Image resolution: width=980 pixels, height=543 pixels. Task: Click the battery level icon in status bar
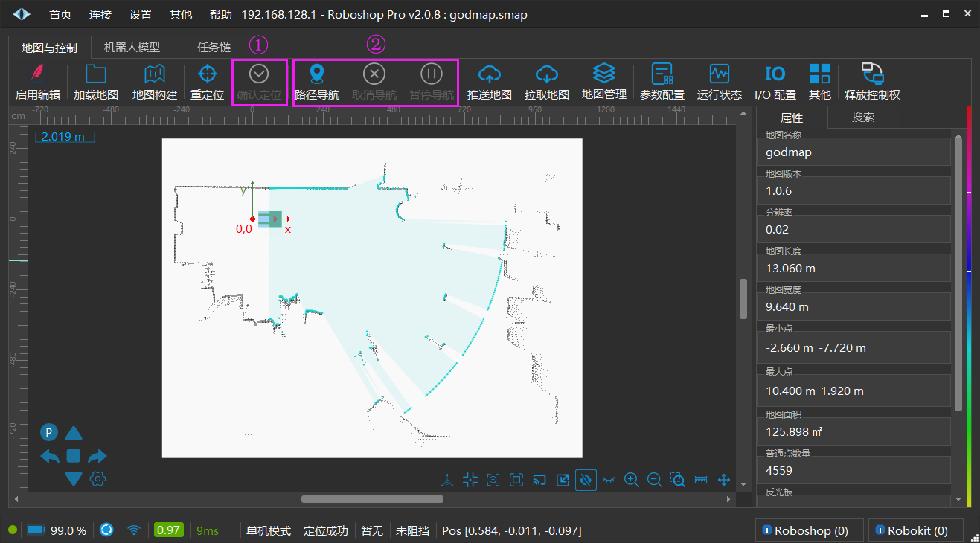(x=36, y=530)
